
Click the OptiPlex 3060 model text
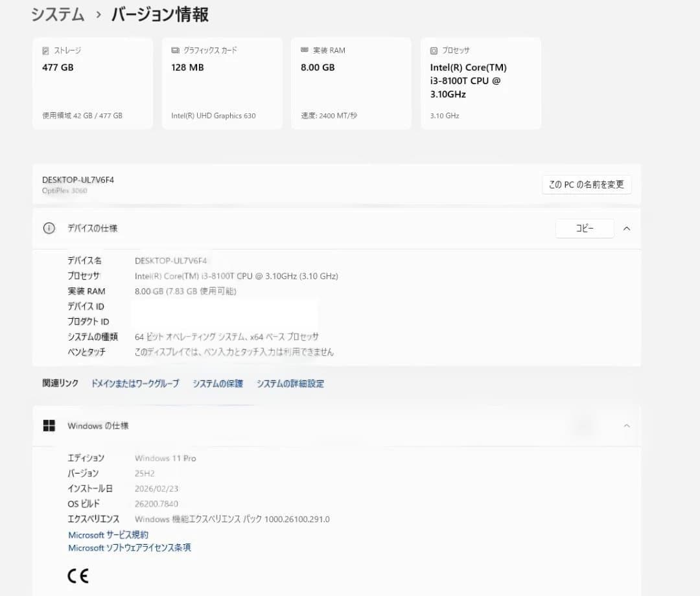[x=65, y=190]
